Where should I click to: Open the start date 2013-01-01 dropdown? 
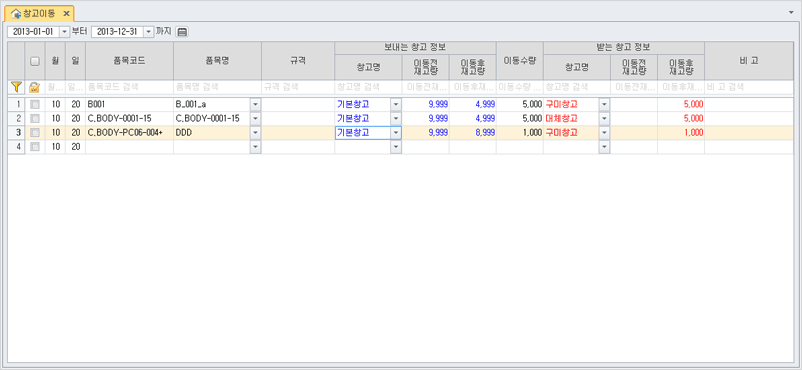click(x=64, y=32)
